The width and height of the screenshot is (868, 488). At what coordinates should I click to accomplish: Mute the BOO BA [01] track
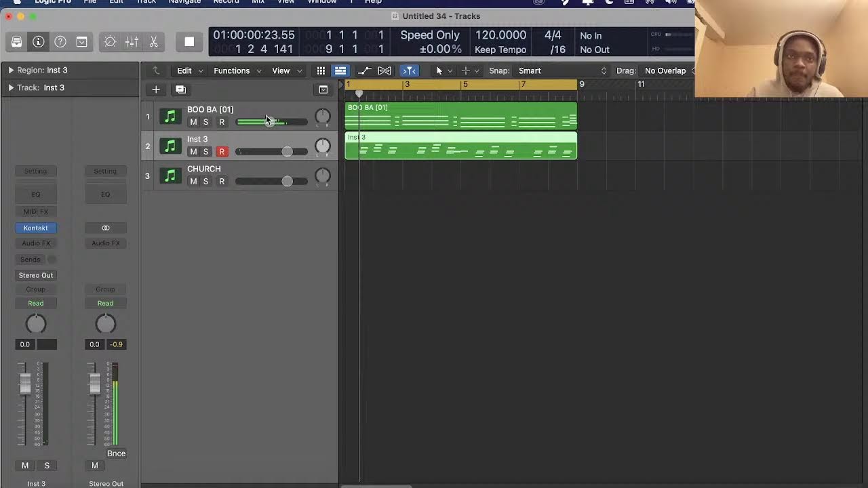pos(193,122)
